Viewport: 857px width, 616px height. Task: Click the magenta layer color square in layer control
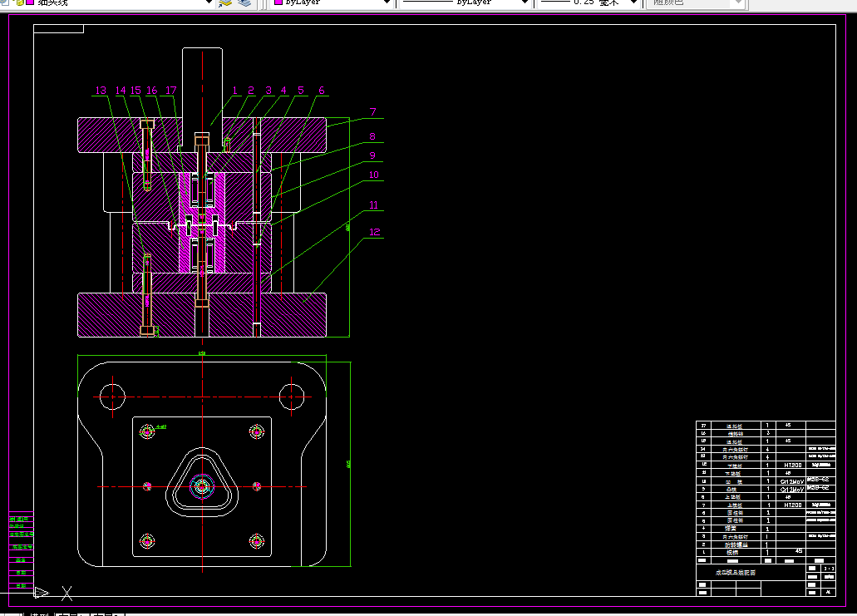(x=31, y=2)
